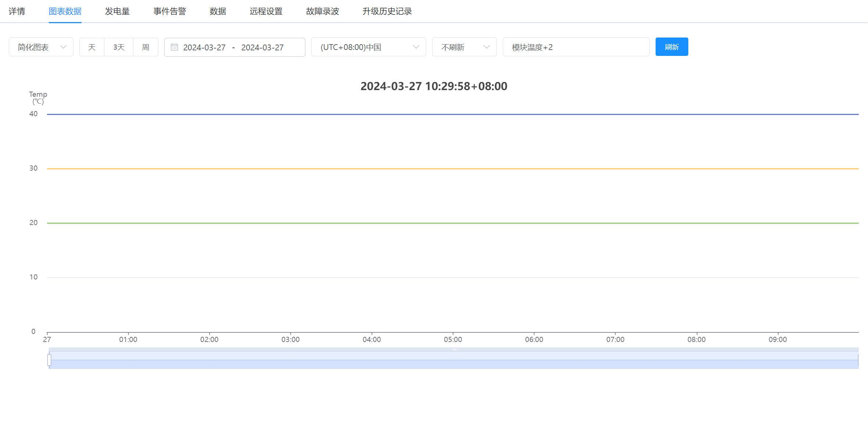Click the calendar icon in date picker
Screen dimensions: 868x424
pyautogui.click(x=175, y=47)
